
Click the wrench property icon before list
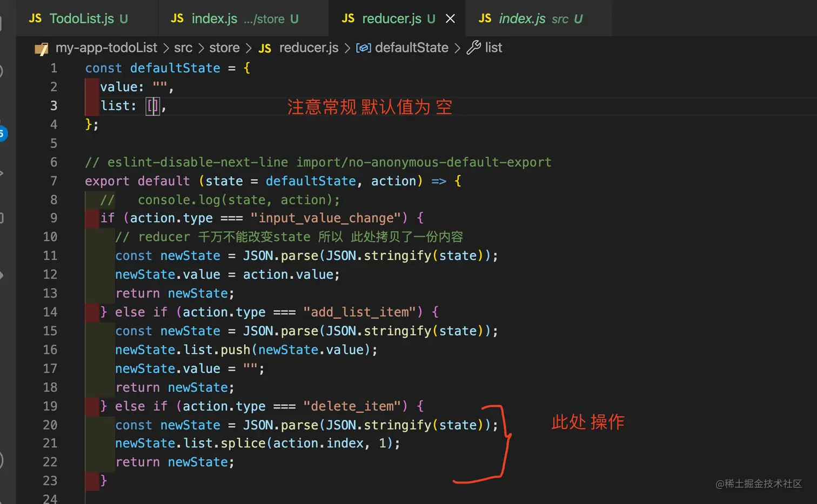tap(474, 48)
